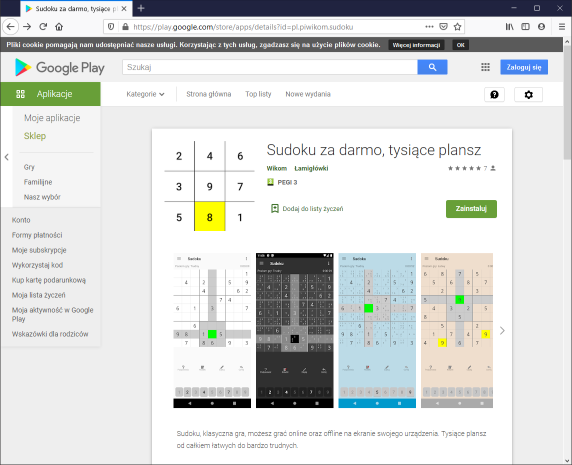572x465 pixels.
Task: Open Wykorzystaj kod link
Action: click(37, 265)
